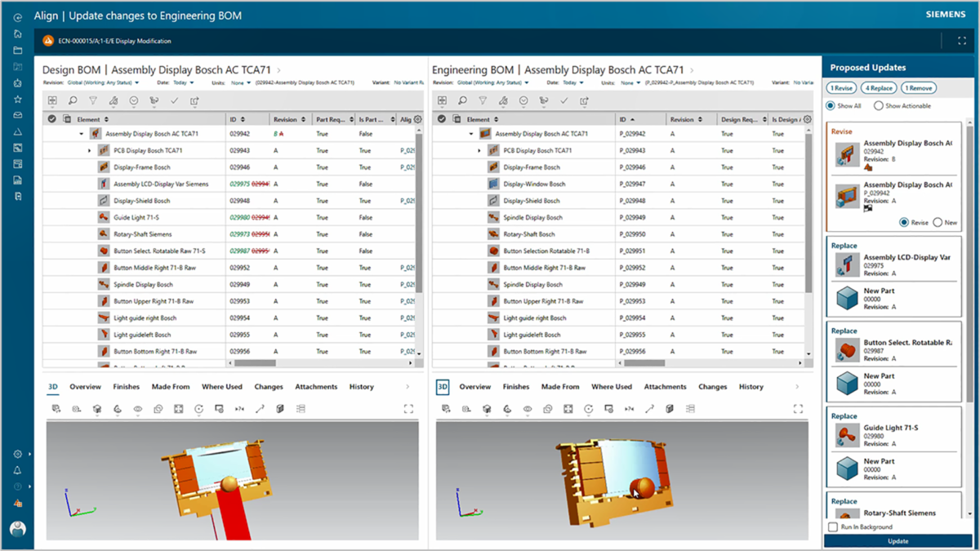Select the Show All radio button
The width and height of the screenshot is (980, 551).
(x=831, y=105)
